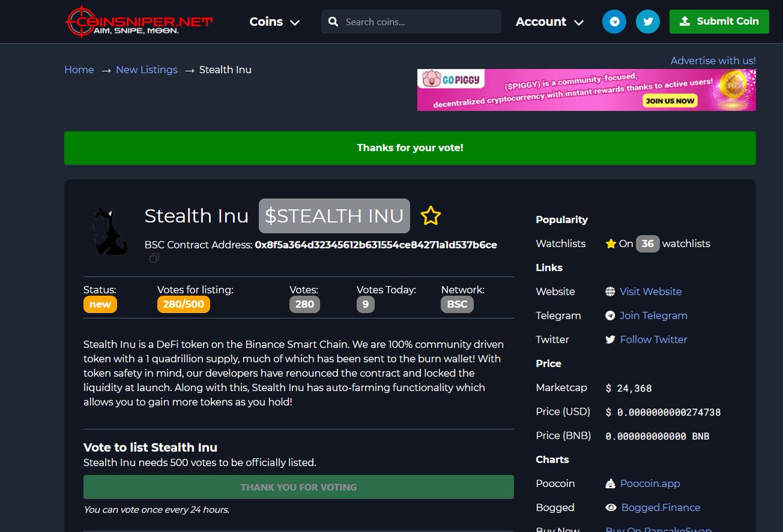This screenshot has height=532, width=783.
Task: Click the Price (USD) value
Action: [x=663, y=412]
